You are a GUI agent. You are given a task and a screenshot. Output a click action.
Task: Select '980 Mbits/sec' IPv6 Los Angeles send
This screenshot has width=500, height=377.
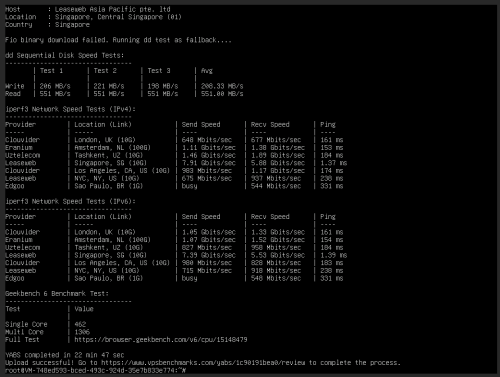tap(207, 263)
